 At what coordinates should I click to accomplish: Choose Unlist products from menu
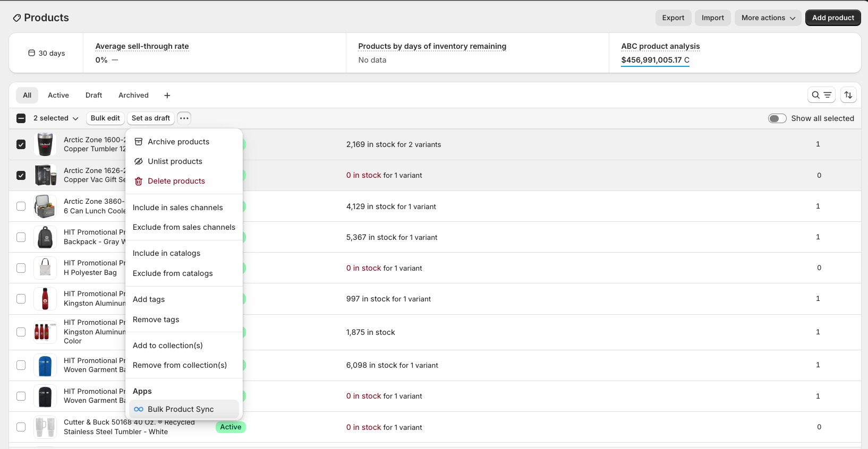pos(184,161)
